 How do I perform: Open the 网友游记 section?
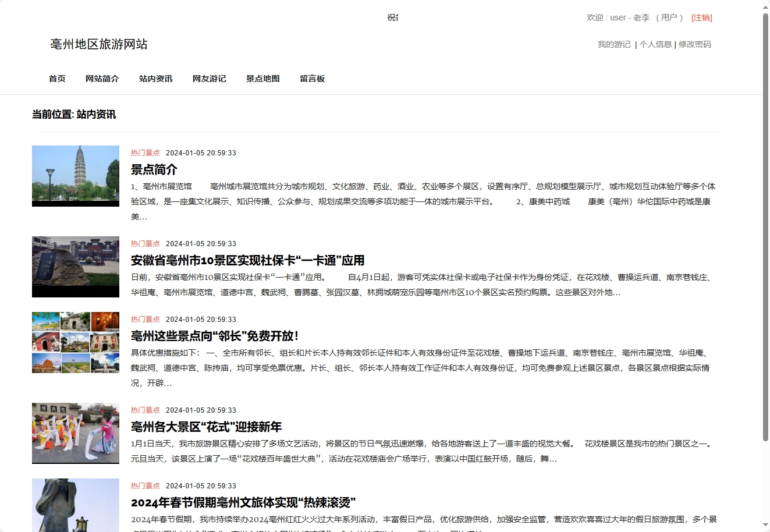point(209,79)
